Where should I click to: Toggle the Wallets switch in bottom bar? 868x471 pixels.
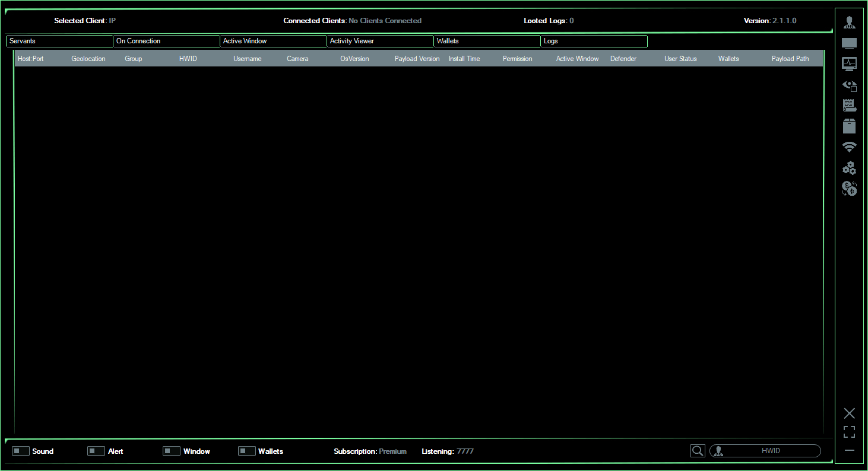[x=247, y=451]
